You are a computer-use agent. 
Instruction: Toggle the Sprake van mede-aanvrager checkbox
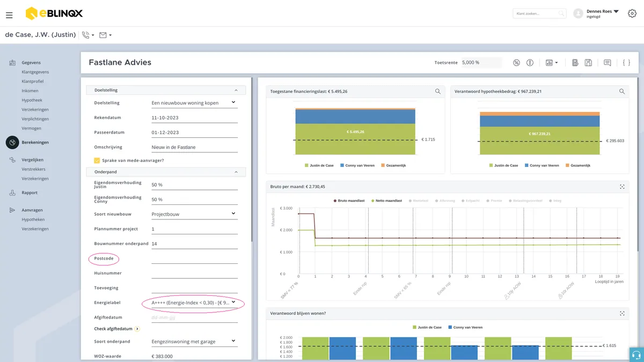97,160
